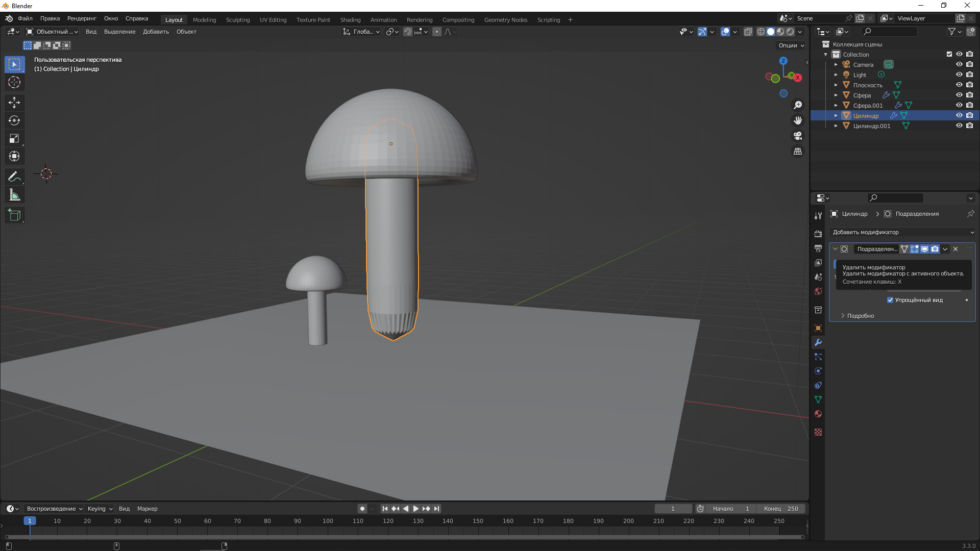Viewport: 980px width, 551px height.
Task: Select the Measure tool
Action: [14, 194]
